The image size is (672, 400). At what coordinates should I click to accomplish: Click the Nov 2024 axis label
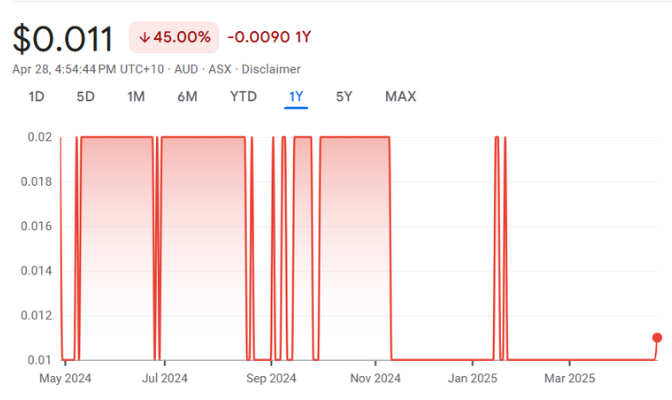click(x=375, y=378)
